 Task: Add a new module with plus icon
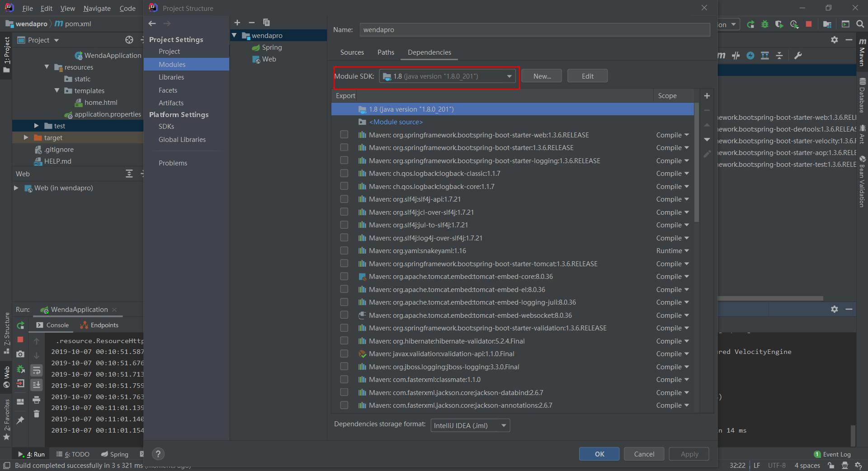[x=237, y=22]
